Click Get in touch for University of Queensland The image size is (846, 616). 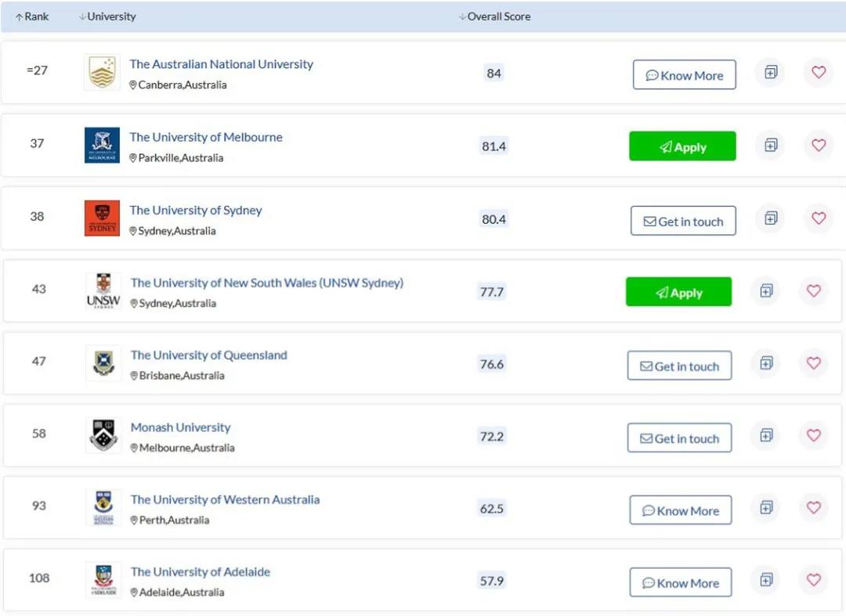coord(679,366)
